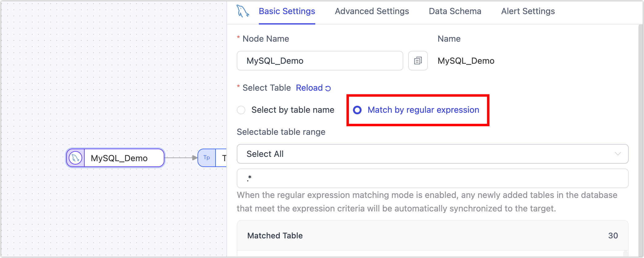Click the Reload link next to Select Table
Screen dimensions: 644x258
309,88
